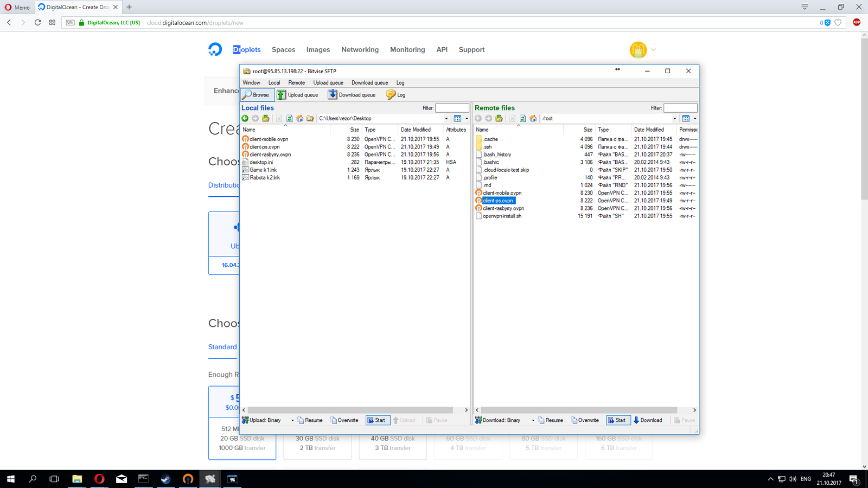Expand Remote view mode dropdown arrow
The height and width of the screenshot is (488, 868).
[695, 118]
